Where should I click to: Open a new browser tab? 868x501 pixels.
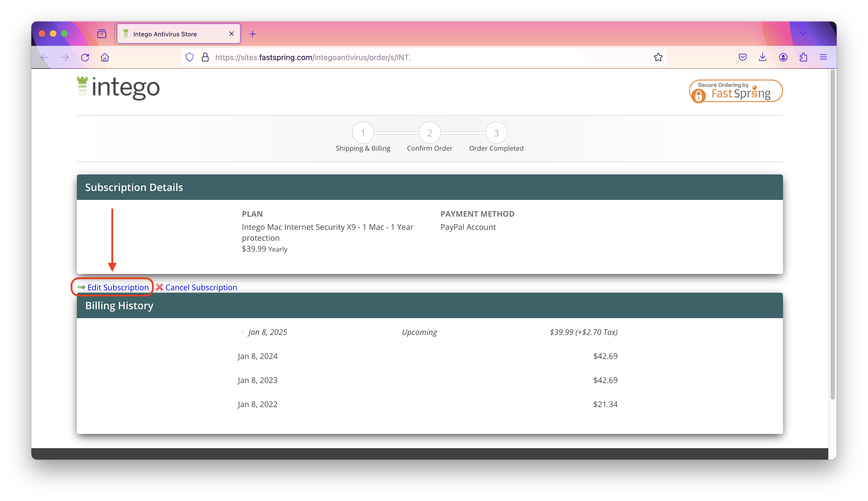pos(253,34)
